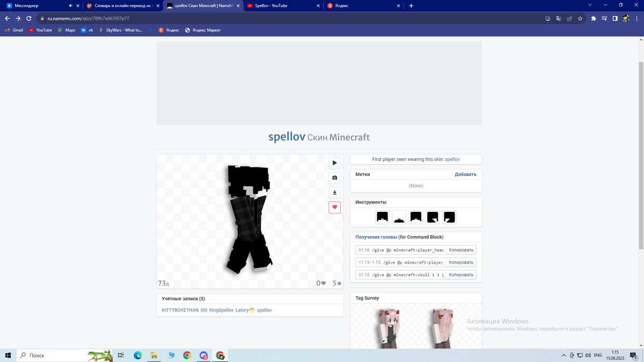The image size is (644, 362).
Task: Show hidden system tray icons
Action: (563, 355)
